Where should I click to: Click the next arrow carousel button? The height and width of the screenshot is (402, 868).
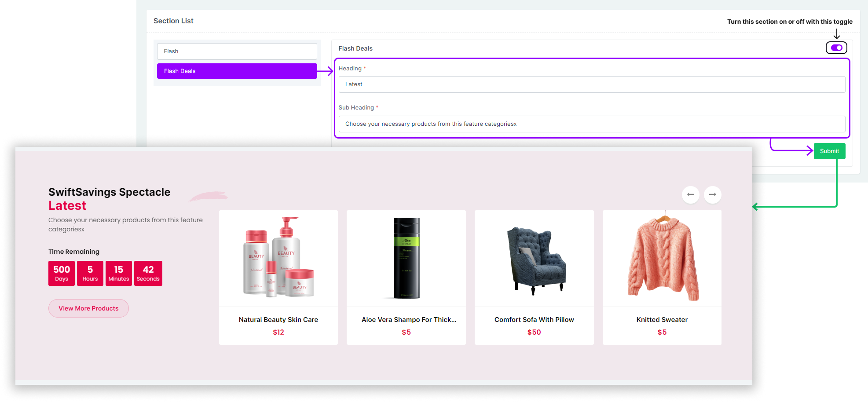point(712,194)
